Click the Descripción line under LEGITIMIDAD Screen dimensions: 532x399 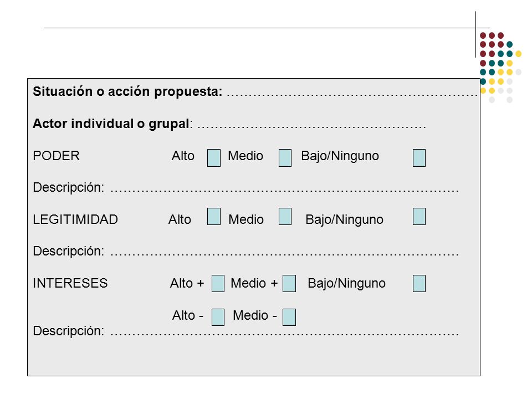pyautogui.click(x=284, y=254)
